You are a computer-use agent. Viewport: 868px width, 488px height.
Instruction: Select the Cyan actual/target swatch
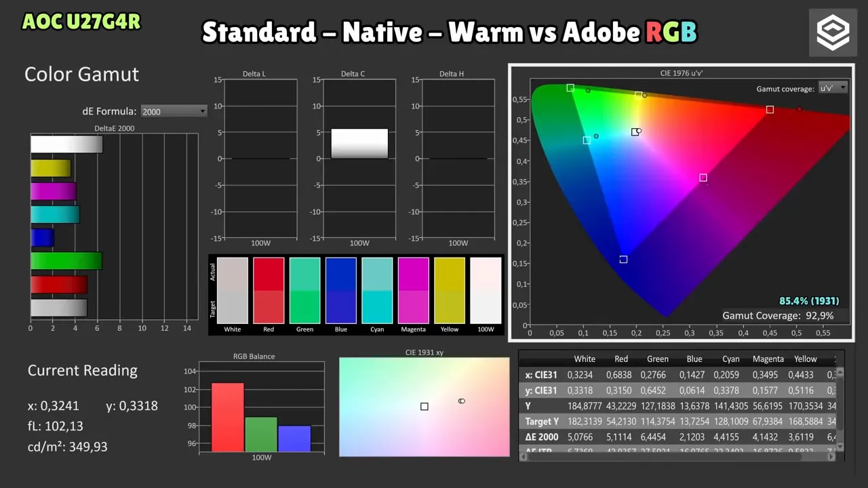click(377, 290)
